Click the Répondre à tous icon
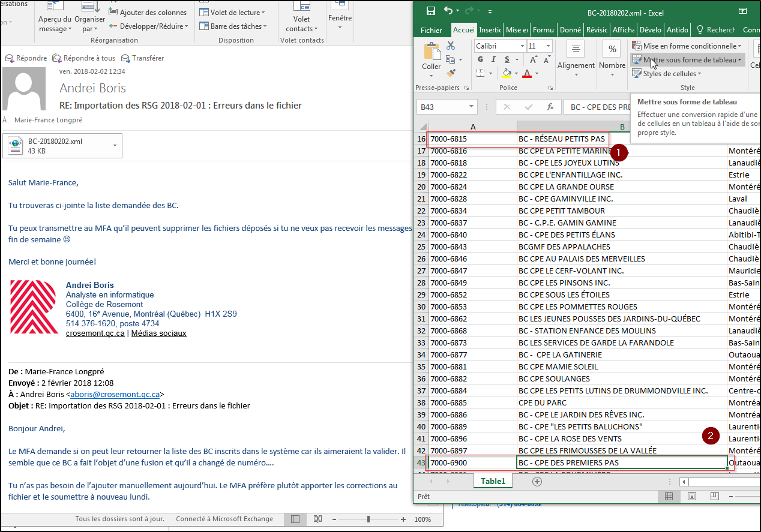 57,58
